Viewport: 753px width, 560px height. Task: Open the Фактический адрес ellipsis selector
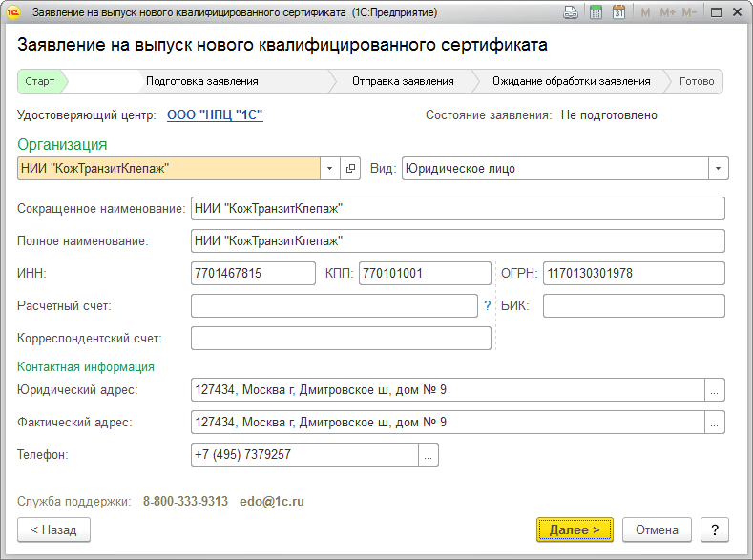715,423
